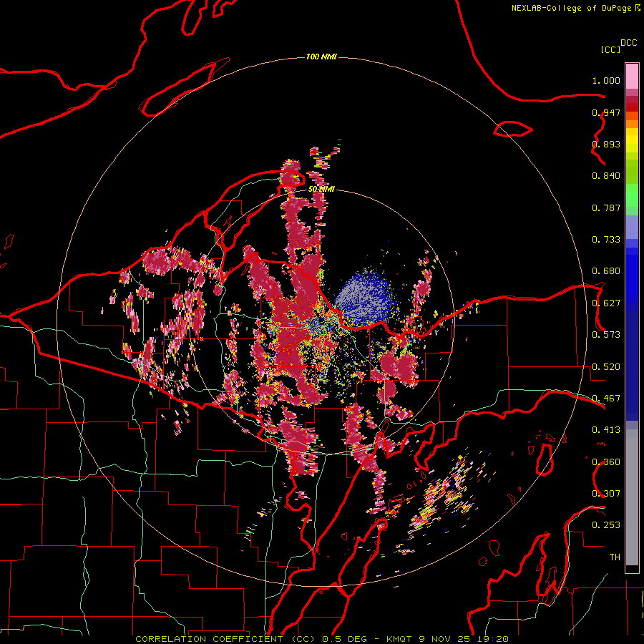Click the 0.840 color scale value

tap(606, 176)
